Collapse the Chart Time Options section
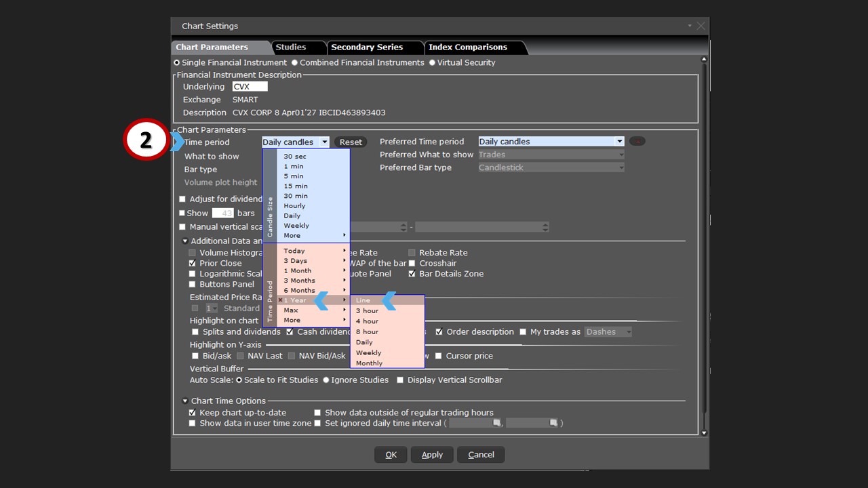868x488 pixels. coord(185,401)
